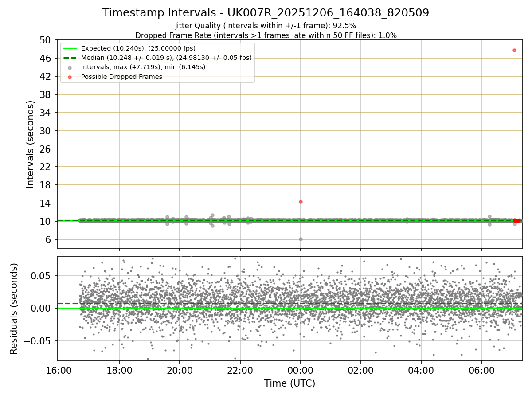532x399 pixels.
Task: Click the '50' y-axis tick label
Action: [x=46, y=40]
